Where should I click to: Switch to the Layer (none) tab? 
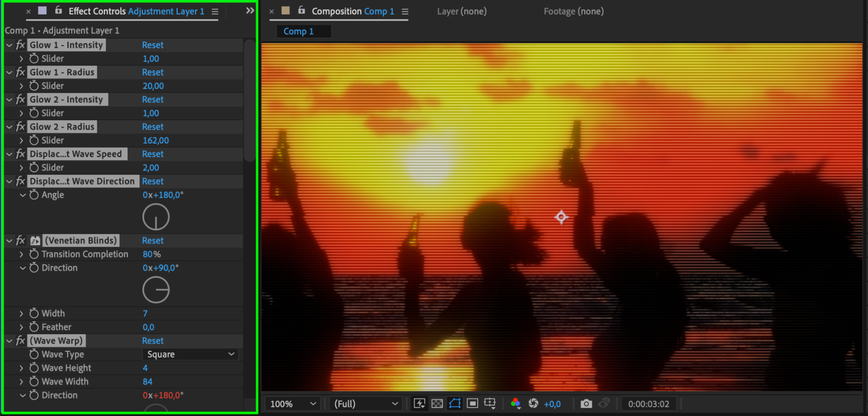[462, 12]
